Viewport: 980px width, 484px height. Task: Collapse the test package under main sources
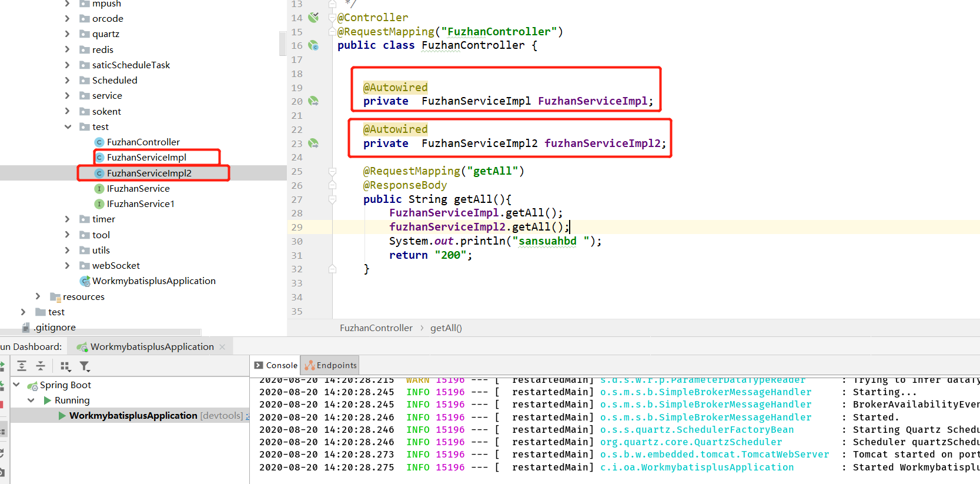pos(68,126)
